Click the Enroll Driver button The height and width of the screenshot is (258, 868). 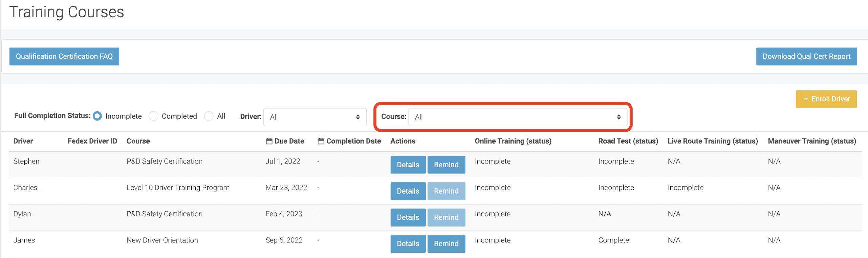826,99
